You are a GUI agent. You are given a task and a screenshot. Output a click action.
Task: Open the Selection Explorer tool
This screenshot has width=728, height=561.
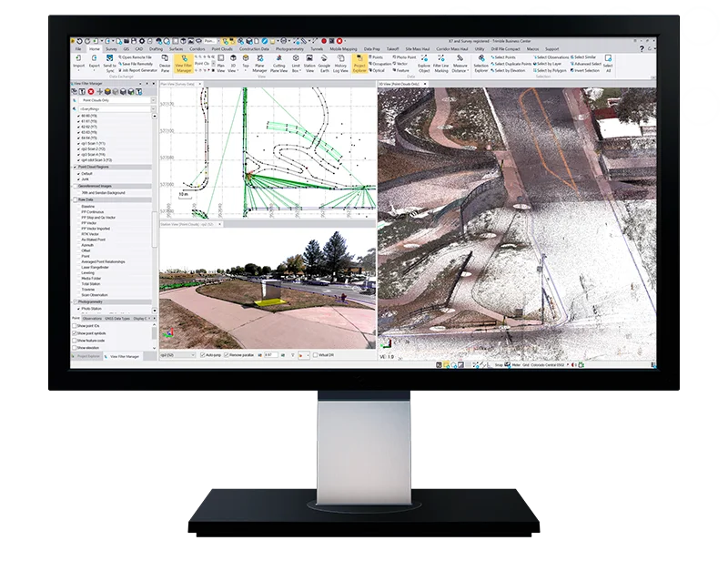[x=480, y=62]
